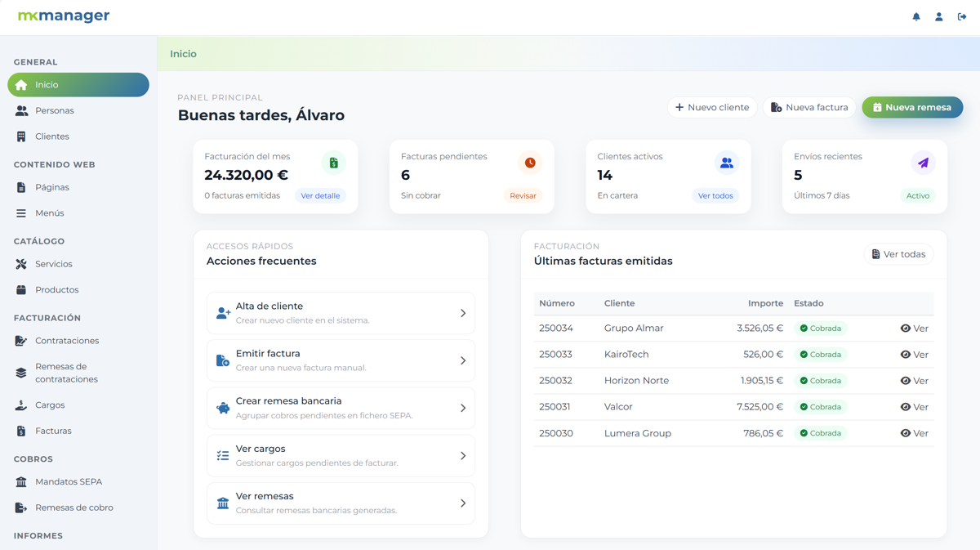
Task: Expand Crear remesa bancaria quick action
Action: pos(463,408)
